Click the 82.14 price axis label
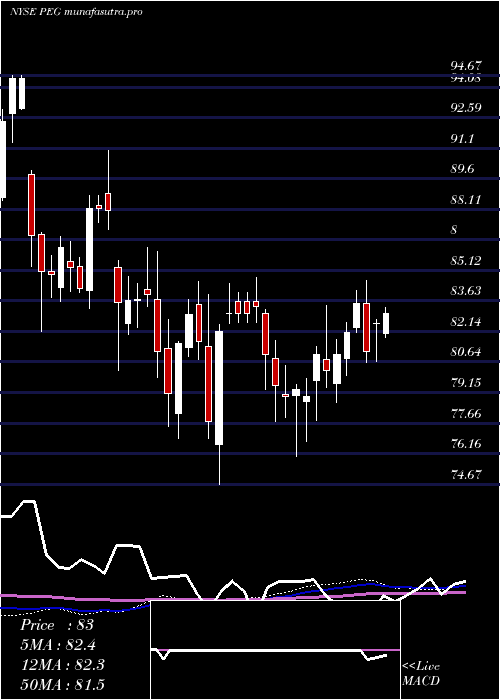The image size is (500, 700). click(466, 321)
